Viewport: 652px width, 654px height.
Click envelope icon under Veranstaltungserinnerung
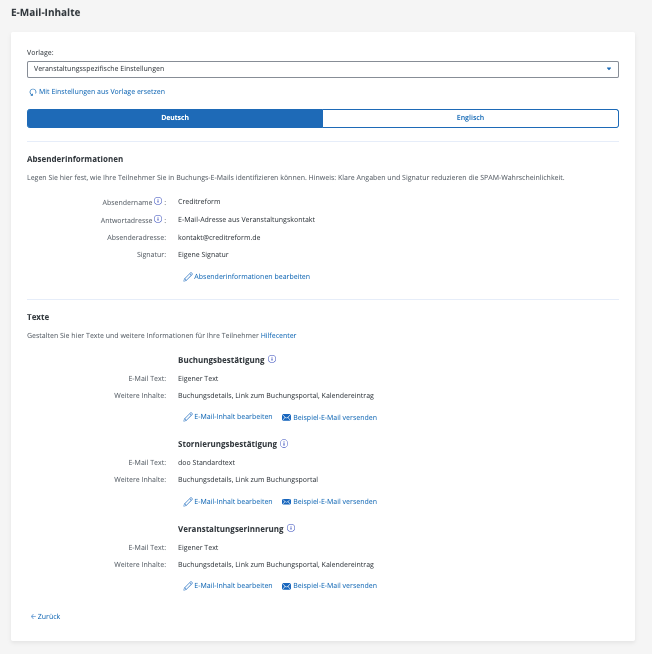click(286, 586)
